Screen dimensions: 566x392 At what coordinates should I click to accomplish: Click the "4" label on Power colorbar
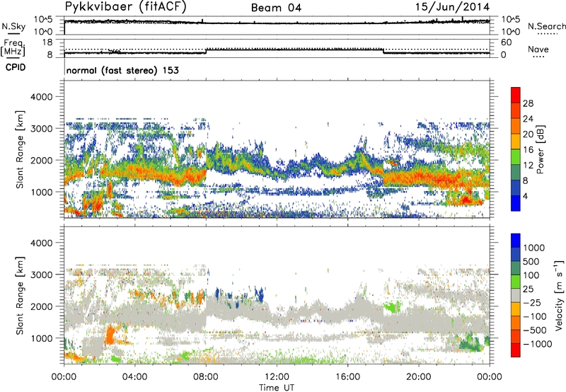point(526,197)
